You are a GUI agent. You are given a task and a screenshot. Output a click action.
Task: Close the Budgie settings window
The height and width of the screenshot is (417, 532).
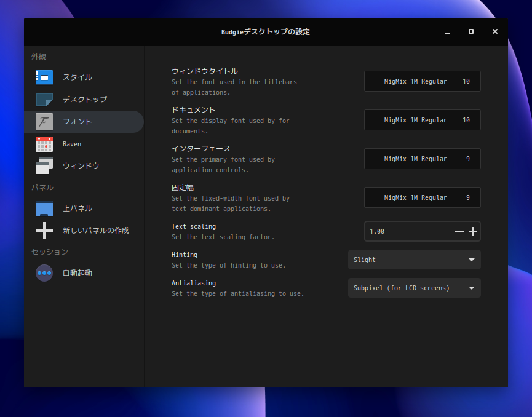point(495,31)
